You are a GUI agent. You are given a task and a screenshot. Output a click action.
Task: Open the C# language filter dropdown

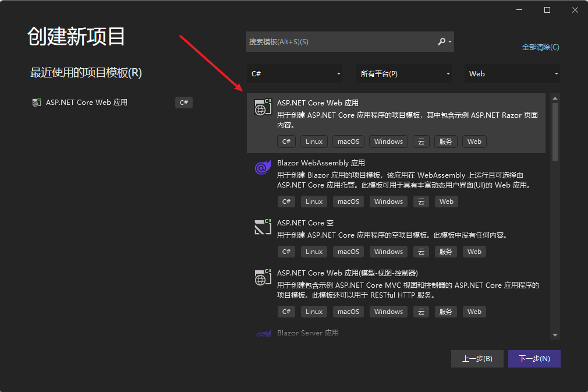click(295, 73)
